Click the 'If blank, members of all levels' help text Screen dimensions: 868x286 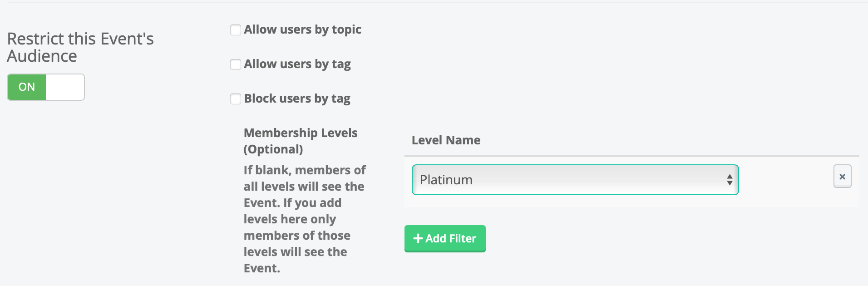304,219
